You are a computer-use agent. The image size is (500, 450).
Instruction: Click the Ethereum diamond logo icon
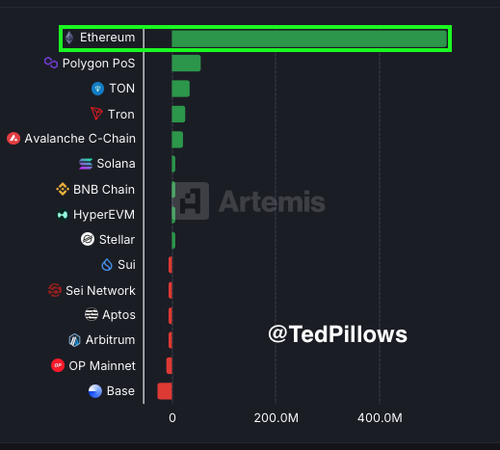click(69, 38)
